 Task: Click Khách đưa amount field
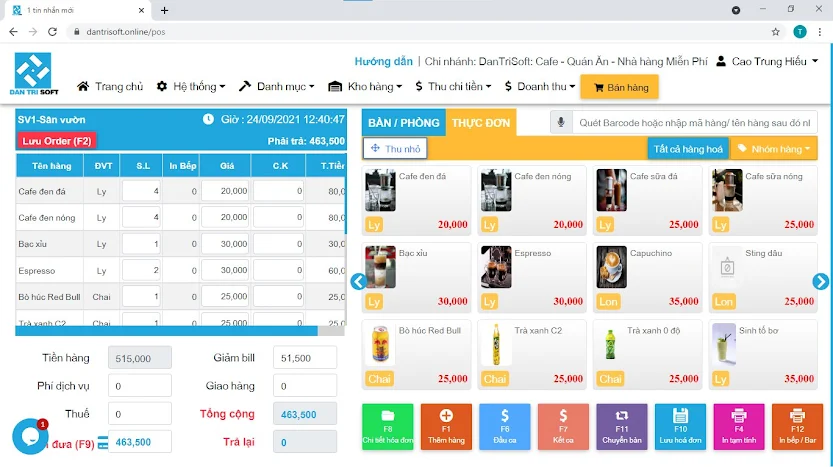click(140, 441)
